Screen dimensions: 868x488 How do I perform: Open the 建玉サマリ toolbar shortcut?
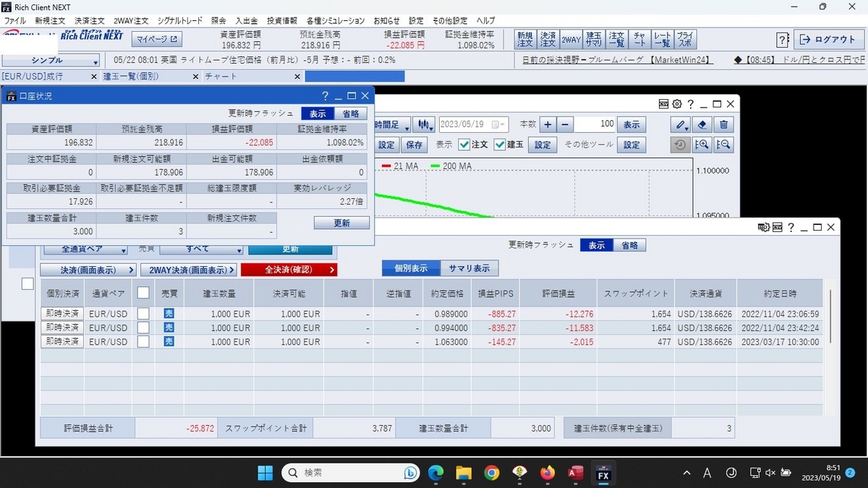(x=594, y=39)
